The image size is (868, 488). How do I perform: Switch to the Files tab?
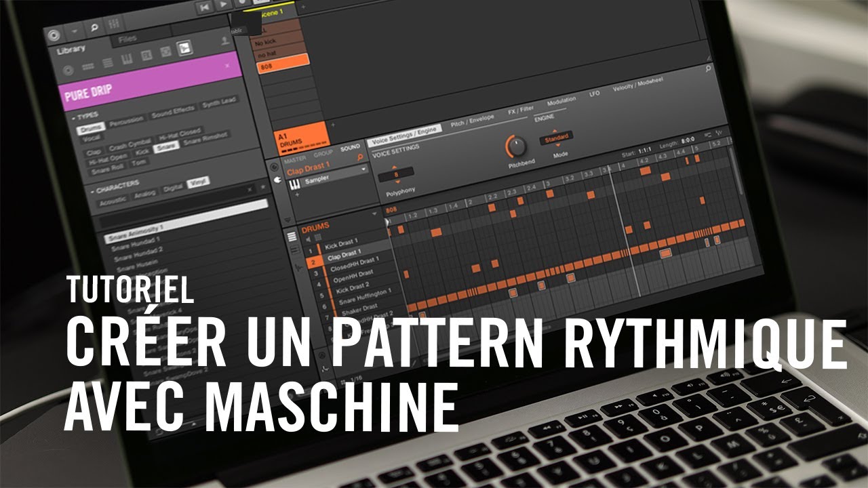point(127,39)
